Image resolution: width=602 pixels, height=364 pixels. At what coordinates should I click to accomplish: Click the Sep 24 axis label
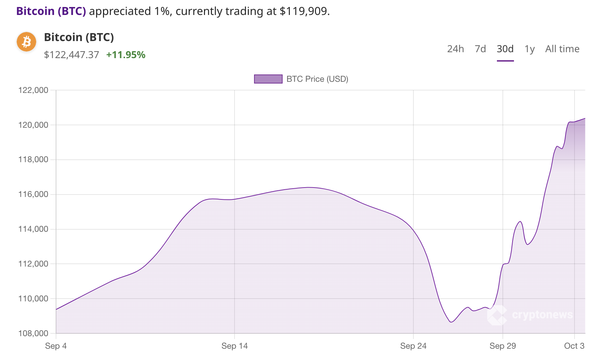tap(413, 346)
